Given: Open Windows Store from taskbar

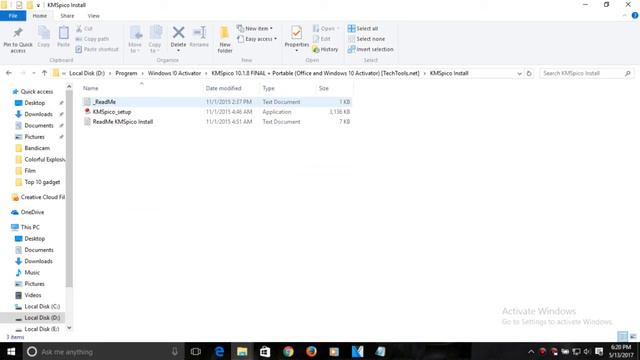Looking at the screenshot, I should pyautogui.click(x=265, y=351).
